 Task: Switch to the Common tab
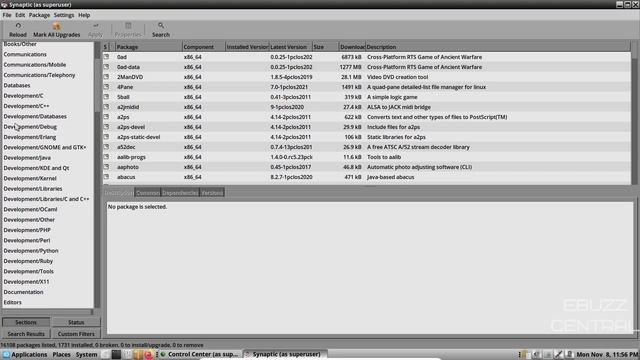point(148,193)
